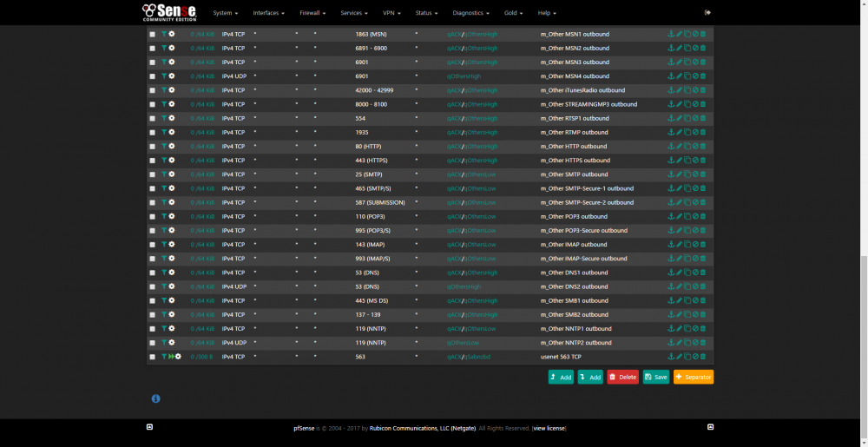Screen dimensions: 868x447
Task: Click anchor icon for HTTPS outbound rule
Action: click(x=671, y=161)
